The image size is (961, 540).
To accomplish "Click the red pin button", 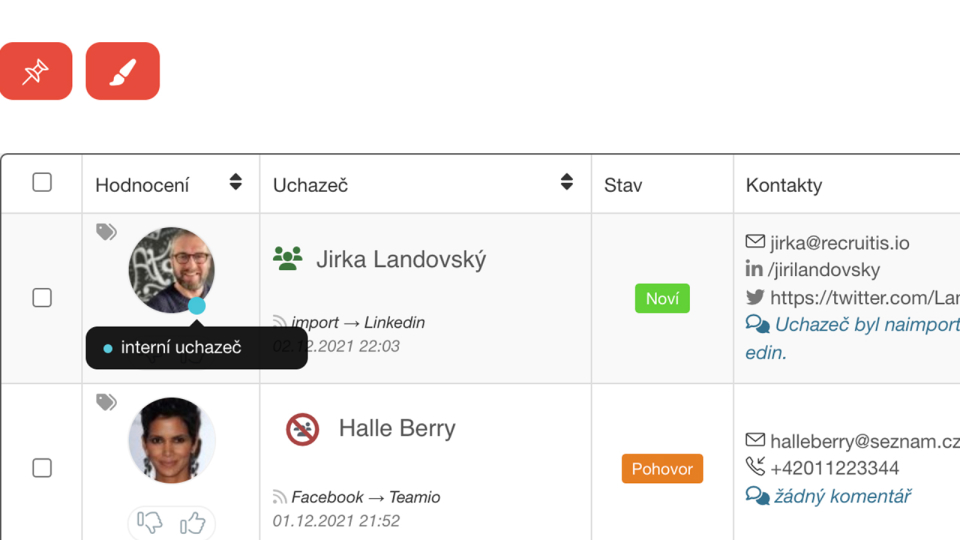I will (x=35, y=71).
